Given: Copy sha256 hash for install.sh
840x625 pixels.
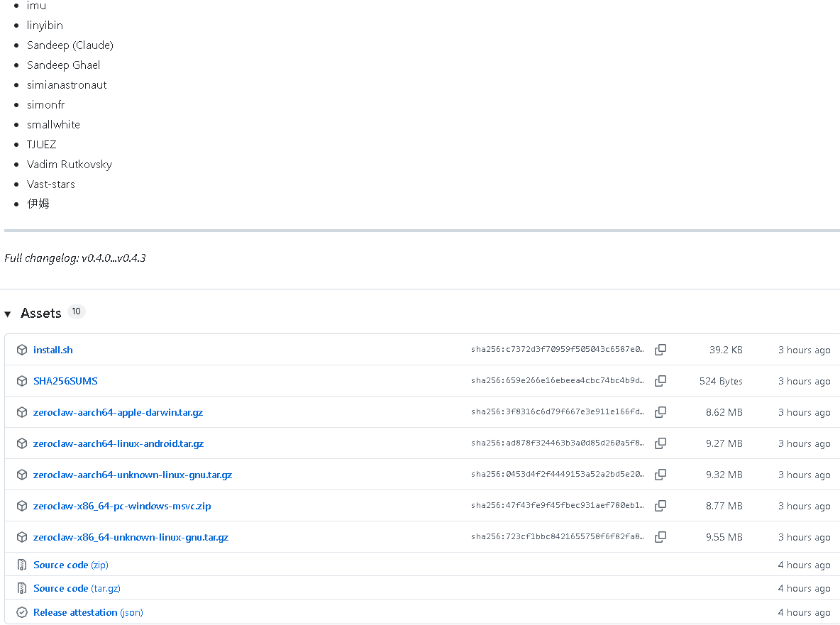Looking at the screenshot, I should [x=661, y=350].
